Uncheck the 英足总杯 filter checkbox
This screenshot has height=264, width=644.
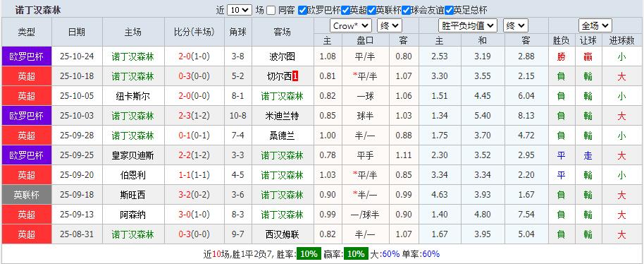pyautogui.click(x=449, y=11)
